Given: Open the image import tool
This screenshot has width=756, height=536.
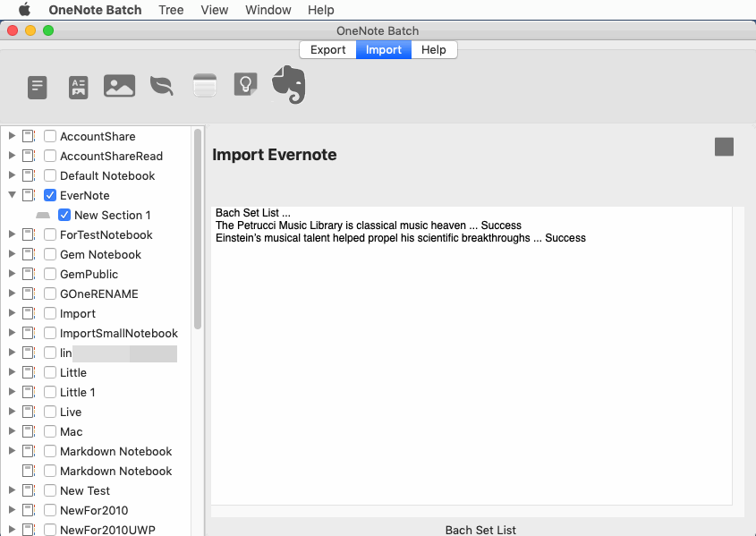Looking at the screenshot, I should (x=119, y=85).
